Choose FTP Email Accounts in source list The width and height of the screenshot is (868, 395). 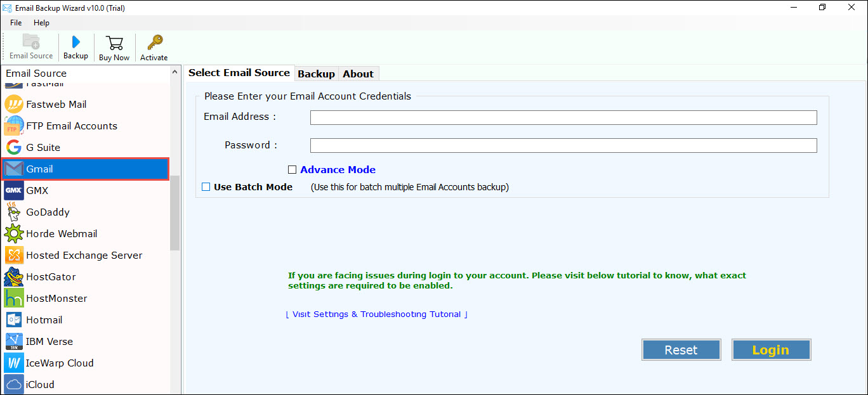(x=72, y=126)
